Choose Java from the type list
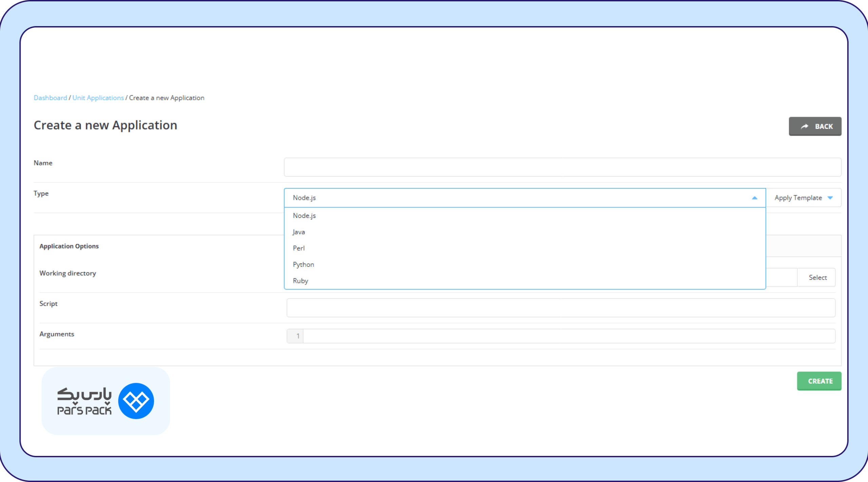This screenshot has width=868, height=482. pyautogui.click(x=299, y=232)
